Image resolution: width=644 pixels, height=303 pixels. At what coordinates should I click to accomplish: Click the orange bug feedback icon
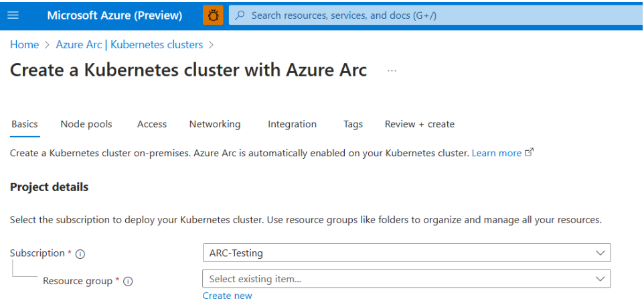coord(214,15)
